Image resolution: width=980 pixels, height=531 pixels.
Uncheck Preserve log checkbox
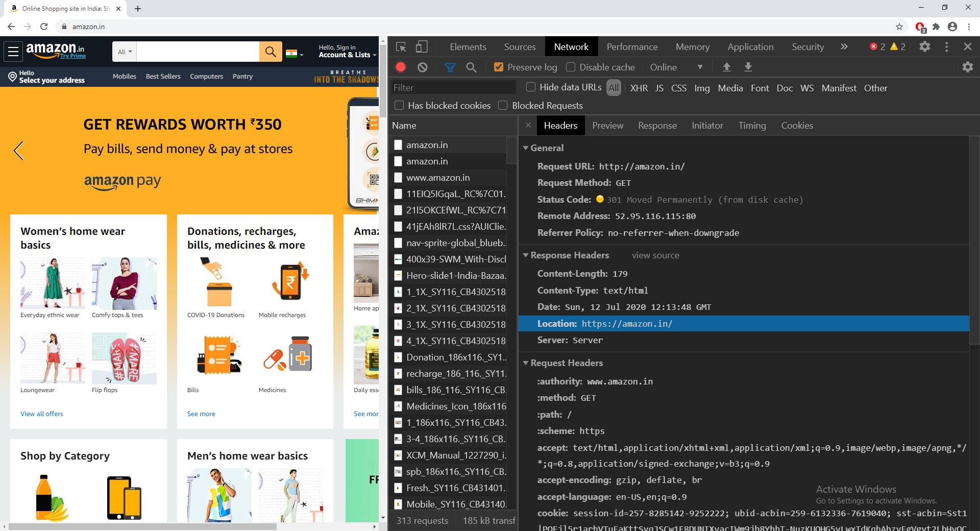tap(499, 67)
